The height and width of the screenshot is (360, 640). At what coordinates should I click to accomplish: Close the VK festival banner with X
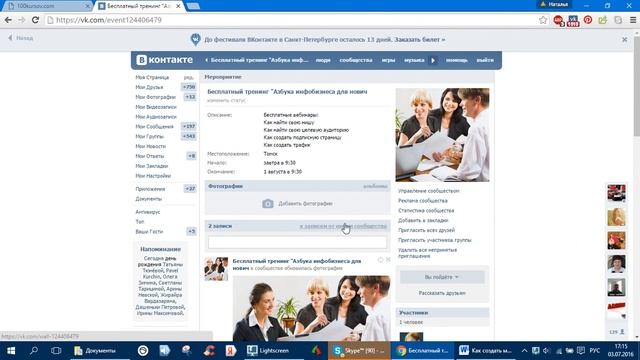624,40
